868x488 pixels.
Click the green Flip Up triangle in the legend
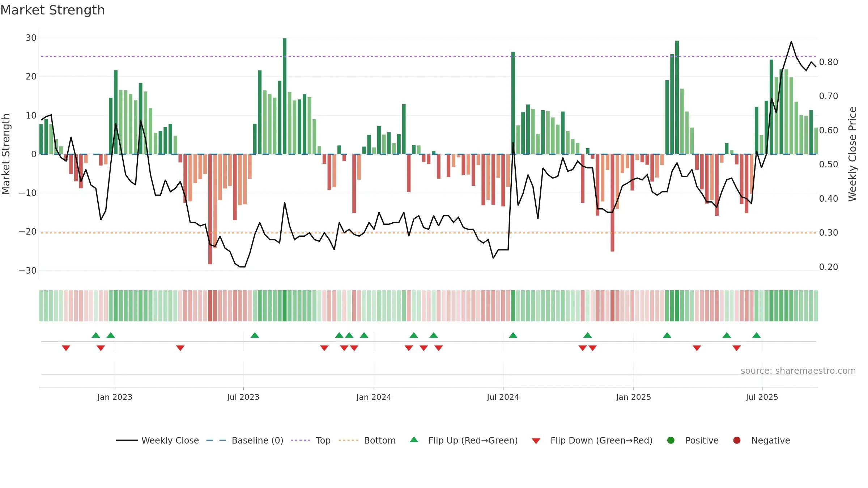tap(414, 440)
